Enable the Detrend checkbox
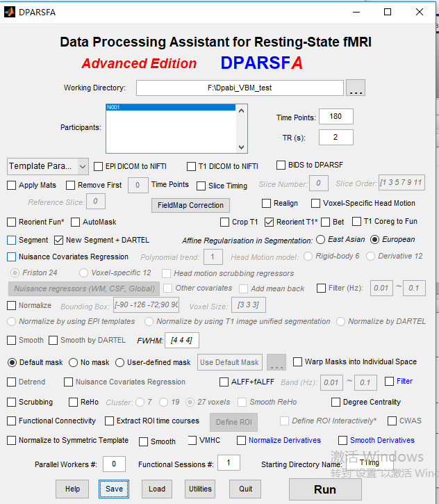 12,382
